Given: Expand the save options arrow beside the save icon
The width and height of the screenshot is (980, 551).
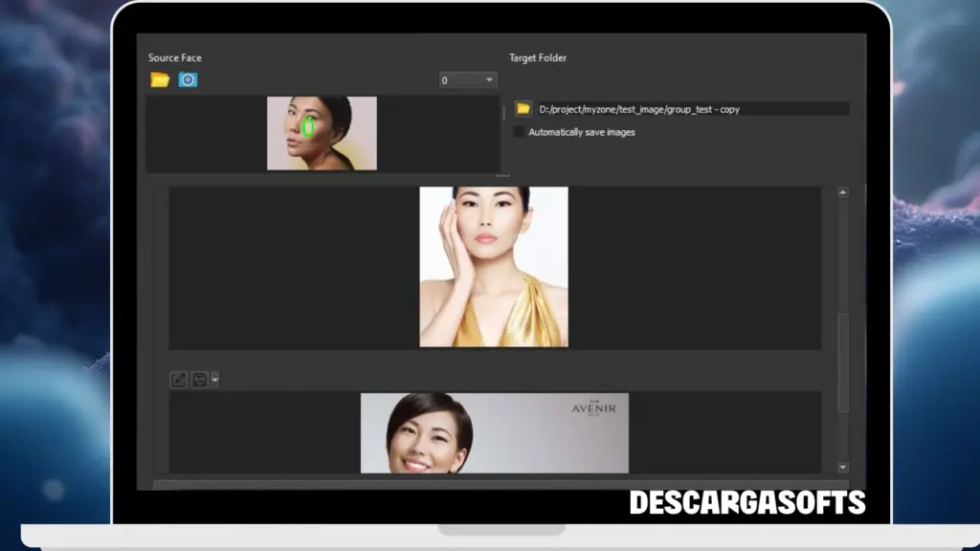Looking at the screenshot, I should click(214, 380).
